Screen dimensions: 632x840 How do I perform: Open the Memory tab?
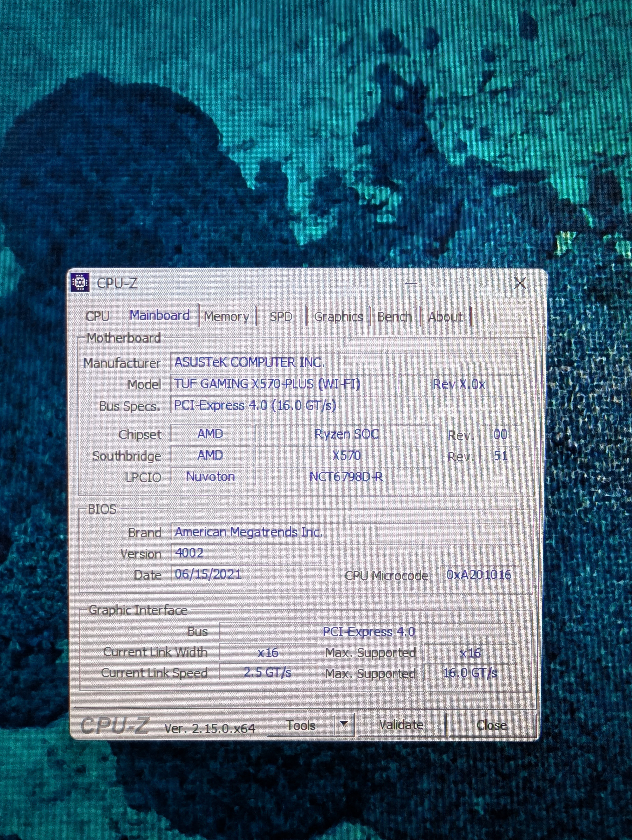click(227, 316)
